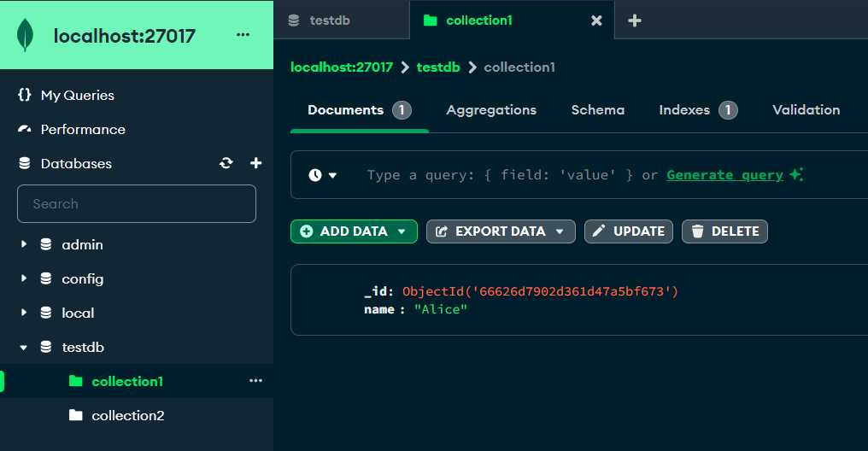868x451 pixels.
Task: Open the recent queries clock dropdown
Action: (x=322, y=175)
